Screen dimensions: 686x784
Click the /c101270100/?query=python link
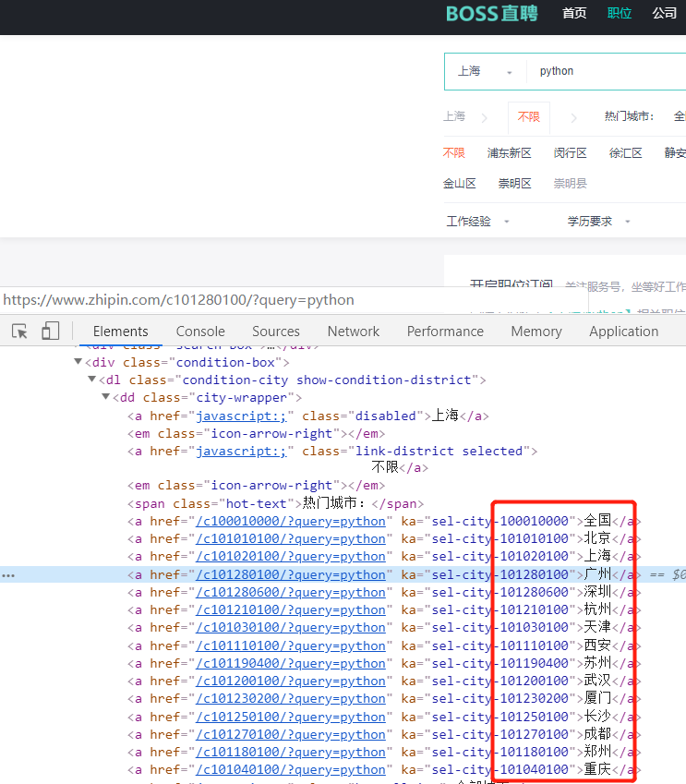pos(291,734)
